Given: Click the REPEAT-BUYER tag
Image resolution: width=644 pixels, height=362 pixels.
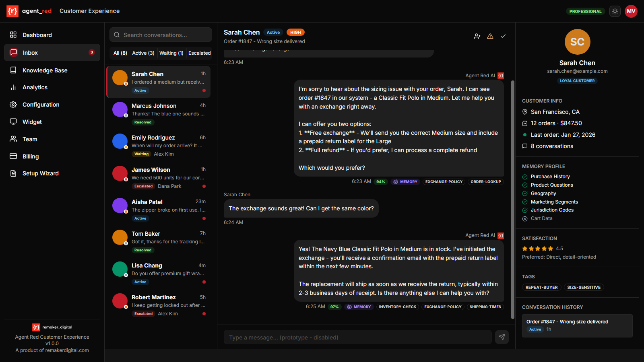Looking at the screenshot, I should pyautogui.click(x=541, y=287).
